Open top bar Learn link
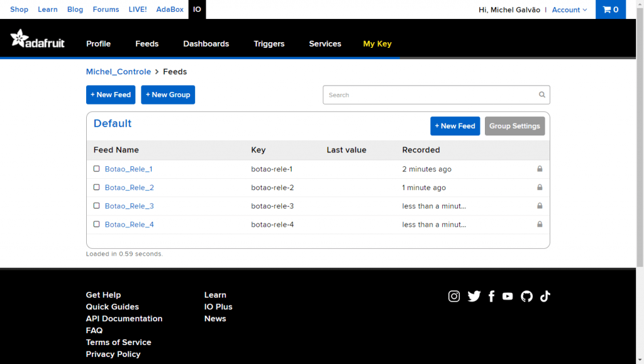644x364 pixels. pyautogui.click(x=48, y=9)
